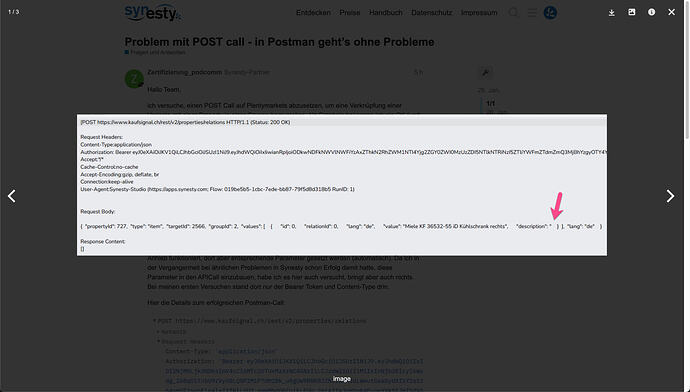Click the dimmed wrench icon beside the post
Screen dimensions: 690x392
click(x=485, y=73)
